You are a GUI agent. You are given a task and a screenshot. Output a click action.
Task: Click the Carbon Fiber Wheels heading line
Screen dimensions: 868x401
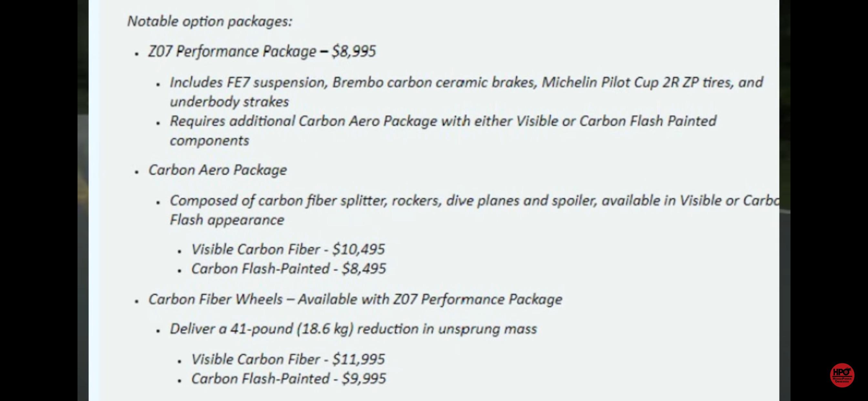coord(355,300)
